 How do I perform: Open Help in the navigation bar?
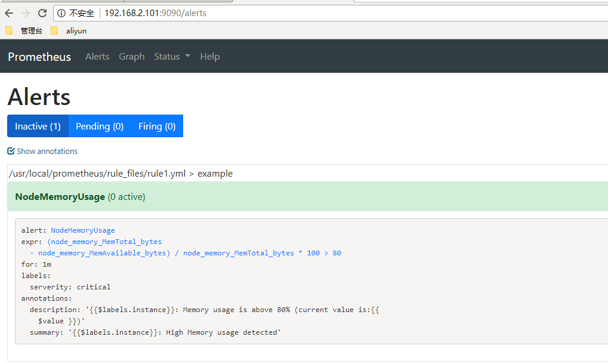tap(209, 56)
